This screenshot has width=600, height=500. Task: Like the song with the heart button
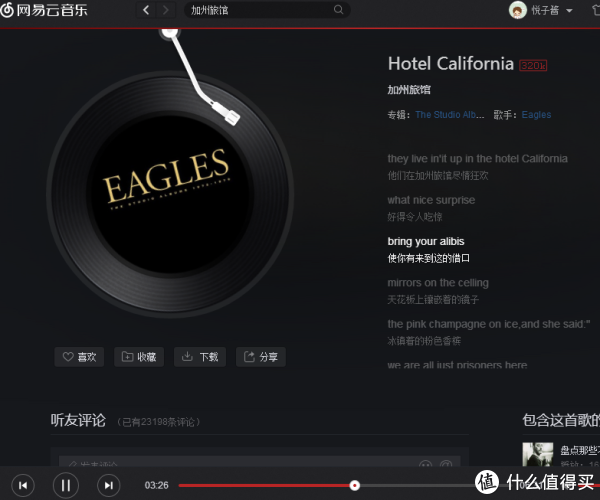pos(79,357)
